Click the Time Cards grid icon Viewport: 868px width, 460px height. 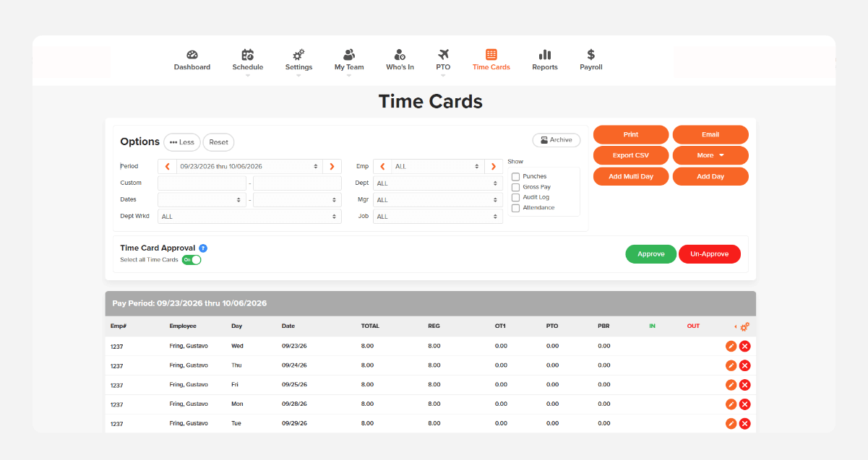pos(491,55)
